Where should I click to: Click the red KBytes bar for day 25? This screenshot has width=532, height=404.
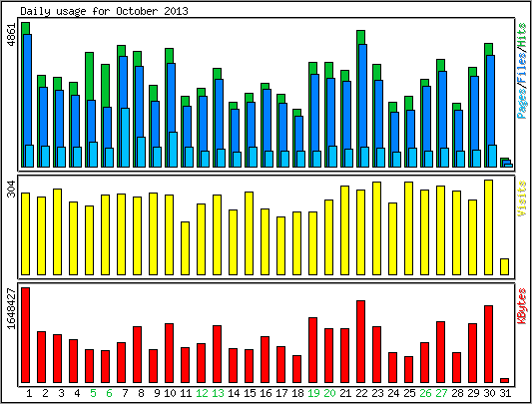pos(409,369)
